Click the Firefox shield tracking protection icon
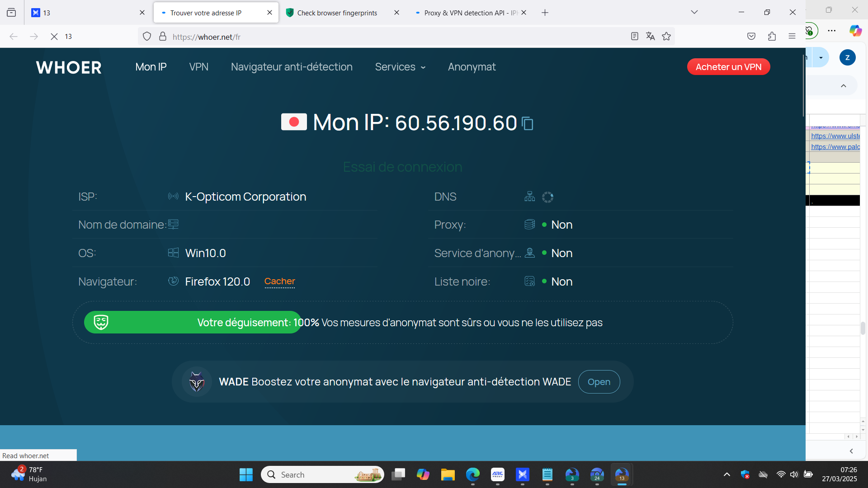This screenshot has height=488, width=868. tap(147, 37)
